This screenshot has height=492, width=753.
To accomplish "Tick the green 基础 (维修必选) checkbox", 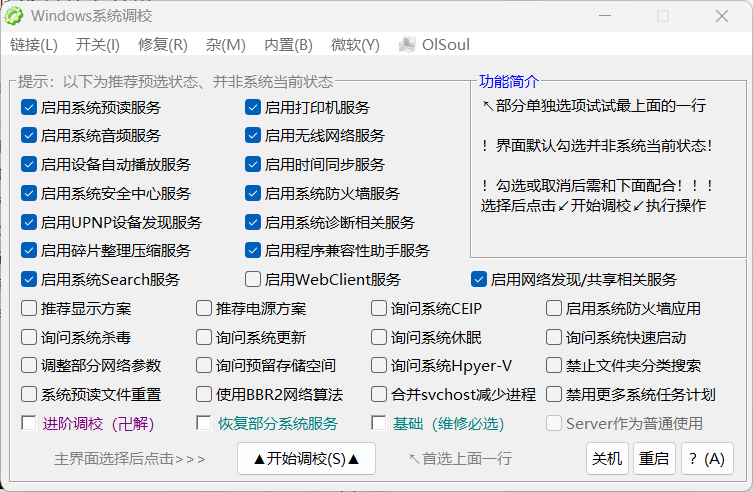I will click(x=379, y=424).
